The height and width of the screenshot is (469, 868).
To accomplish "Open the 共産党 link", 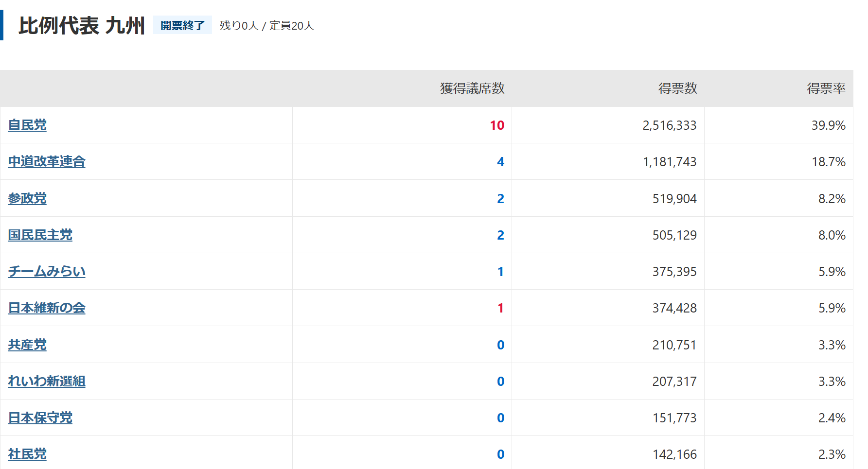I will (27, 345).
